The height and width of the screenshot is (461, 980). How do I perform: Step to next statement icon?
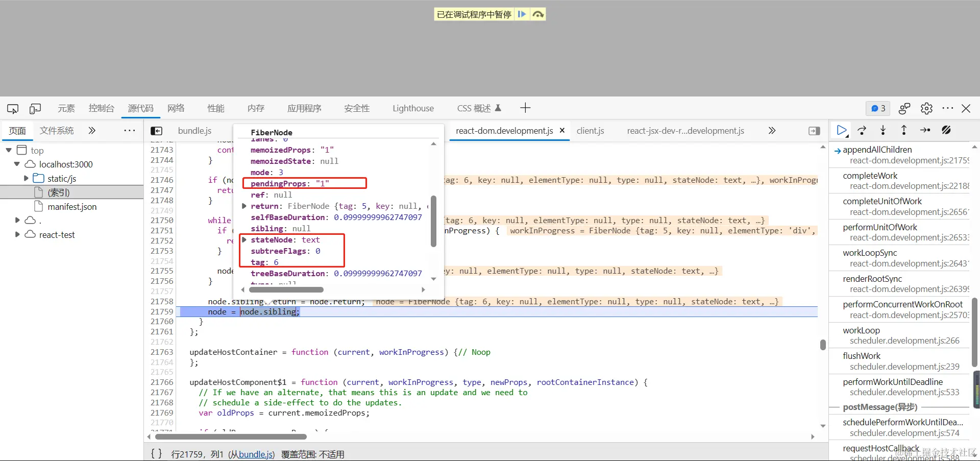point(925,131)
